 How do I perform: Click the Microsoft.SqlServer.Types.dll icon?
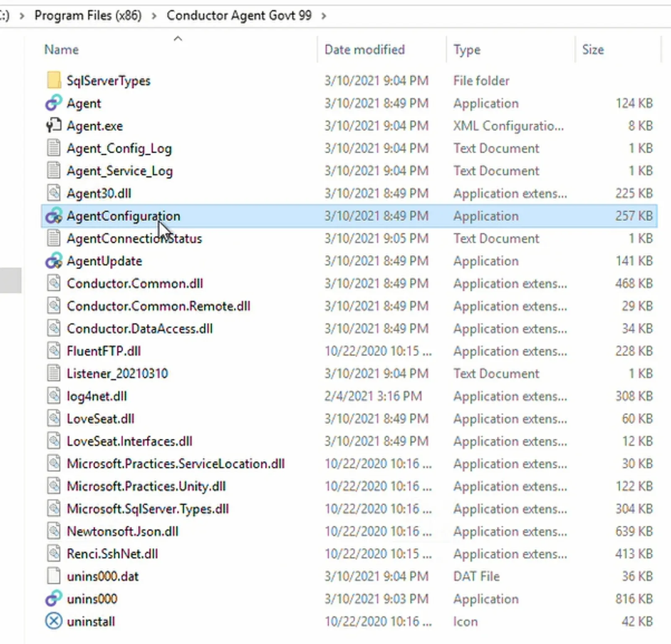pyautogui.click(x=54, y=509)
